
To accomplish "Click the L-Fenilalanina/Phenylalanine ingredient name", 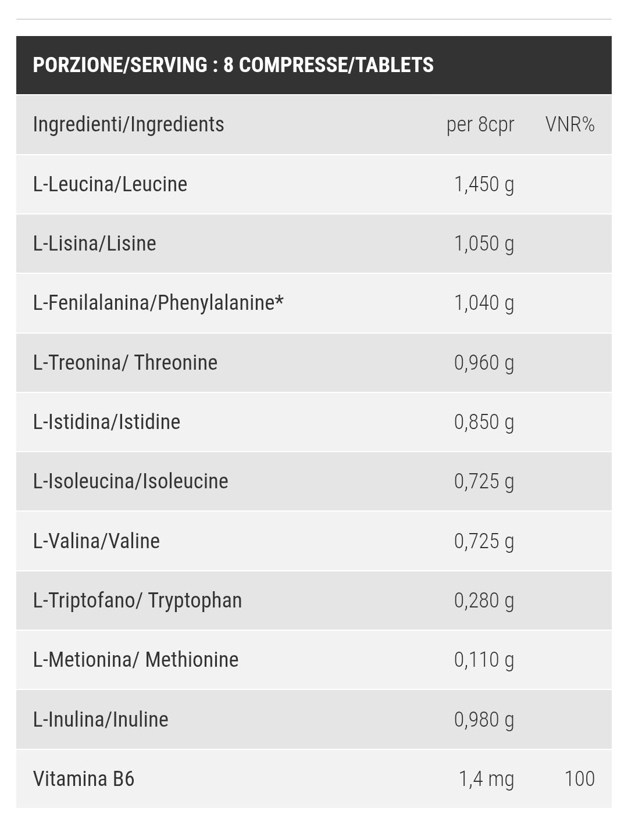I will (158, 303).
